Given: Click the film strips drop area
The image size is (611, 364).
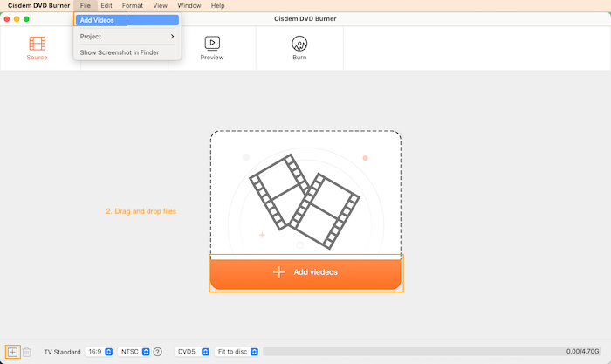Looking at the screenshot, I should (x=305, y=195).
